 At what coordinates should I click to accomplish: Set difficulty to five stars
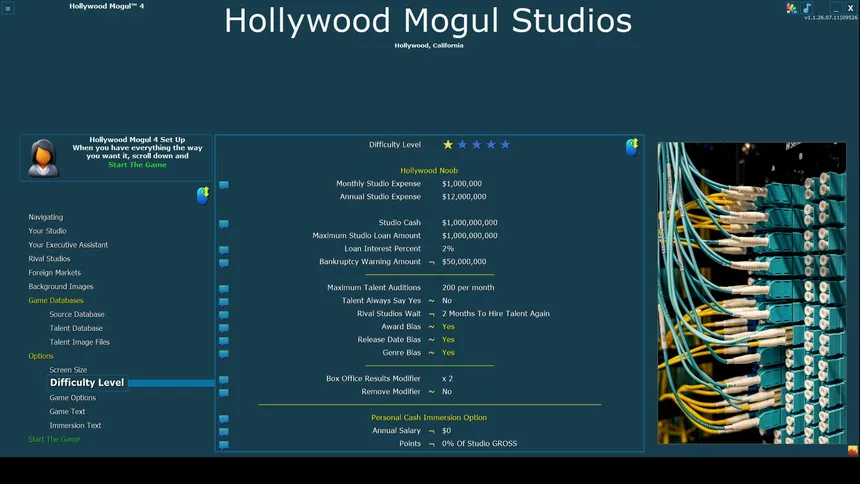(505, 144)
